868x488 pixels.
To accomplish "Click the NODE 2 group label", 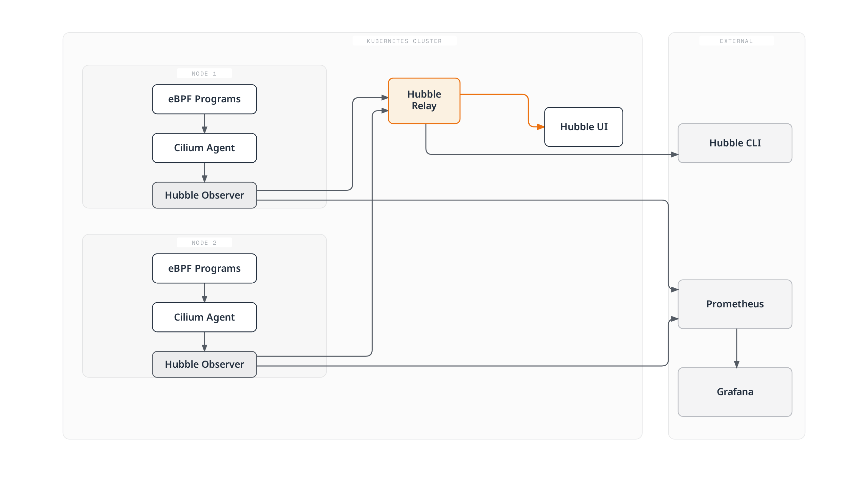I will (204, 243).
